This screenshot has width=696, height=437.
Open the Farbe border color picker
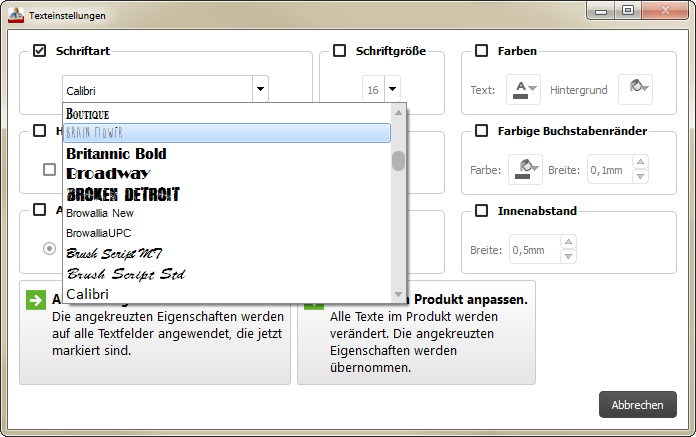[x=525, y=169]
